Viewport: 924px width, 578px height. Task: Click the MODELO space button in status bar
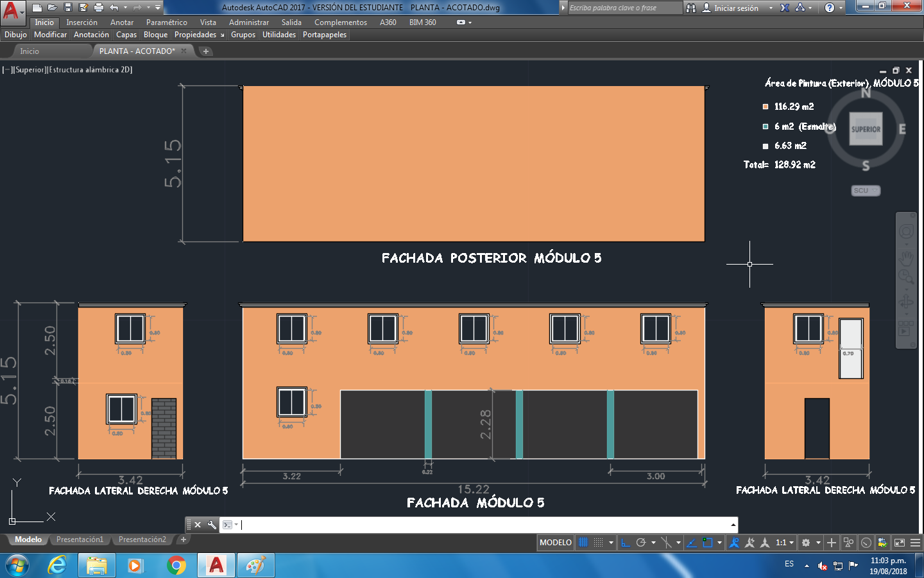coord(556,543)
